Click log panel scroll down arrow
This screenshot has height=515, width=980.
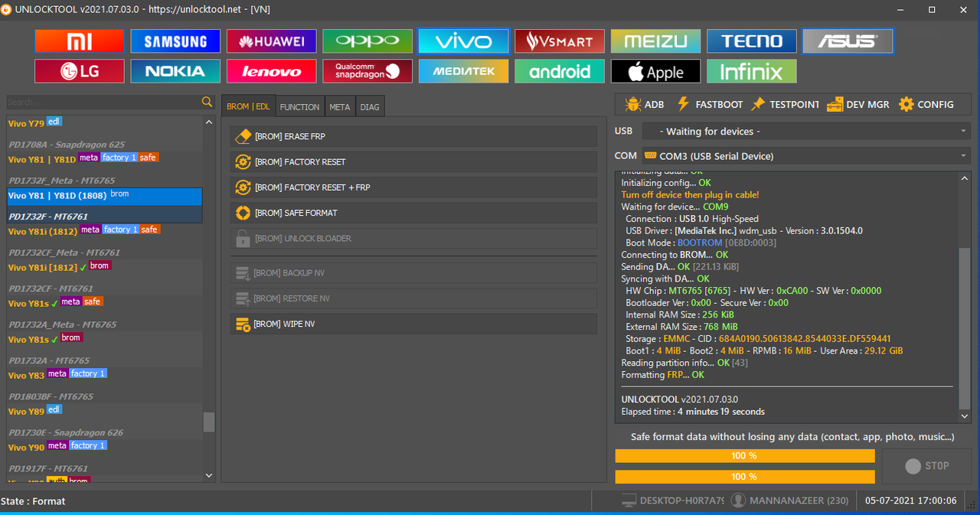[965, 416]
